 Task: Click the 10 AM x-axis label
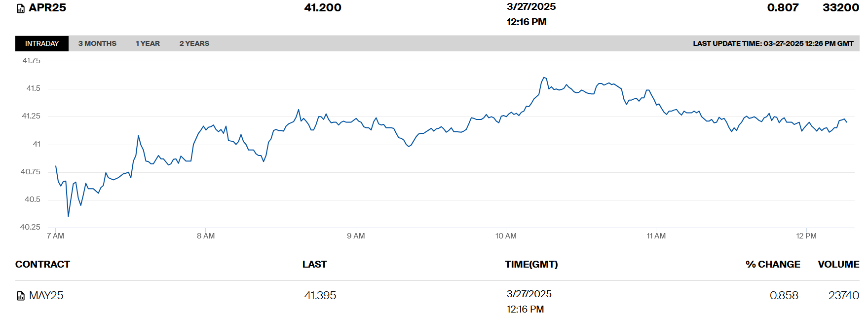coord(506,236)
